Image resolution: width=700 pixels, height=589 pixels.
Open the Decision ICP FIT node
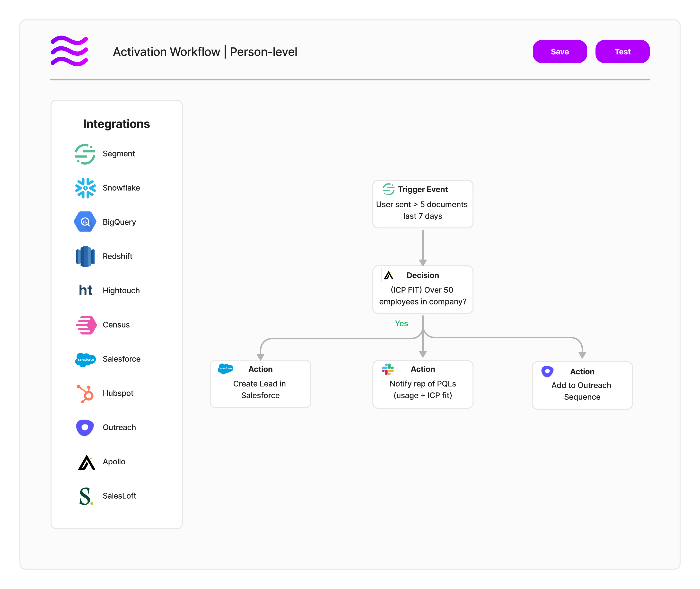pyautogui.click(x=422, y=290)
